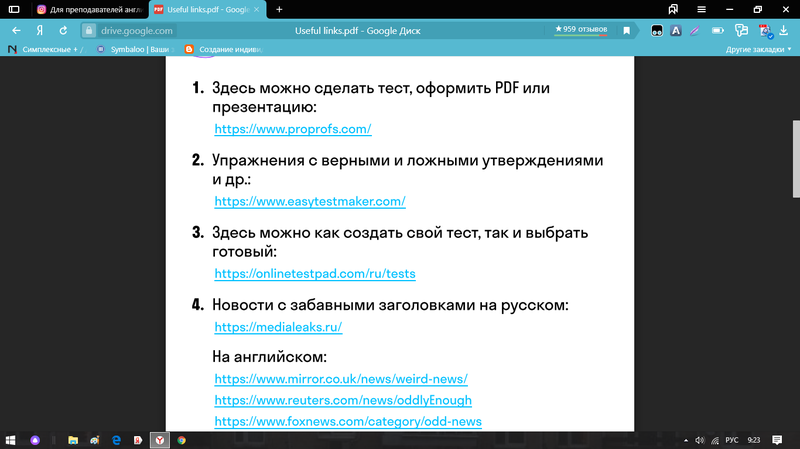Open the browser hamburger menu
The height and width of the screenshot is (449, 800).
[x=702, y=9]
